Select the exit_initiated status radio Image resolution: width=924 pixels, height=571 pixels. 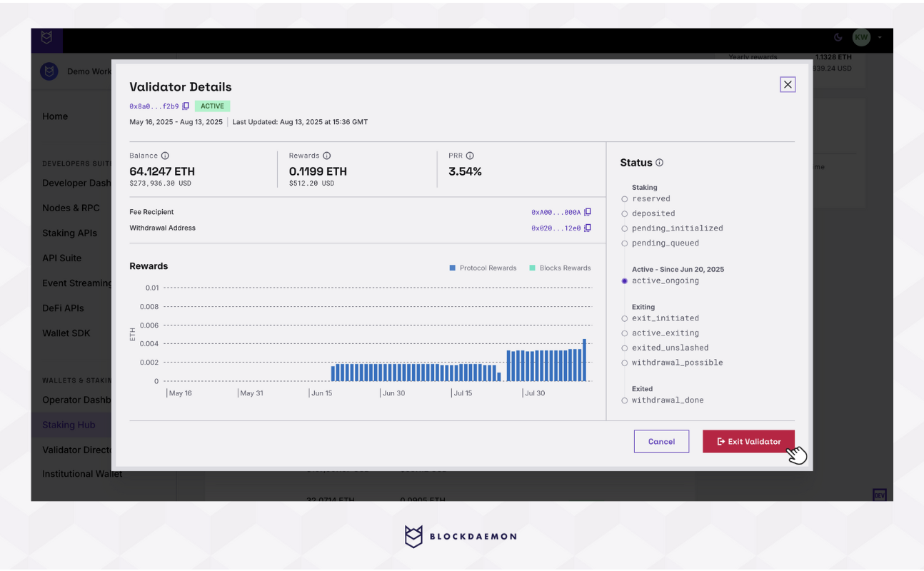(x=625, y=319)
